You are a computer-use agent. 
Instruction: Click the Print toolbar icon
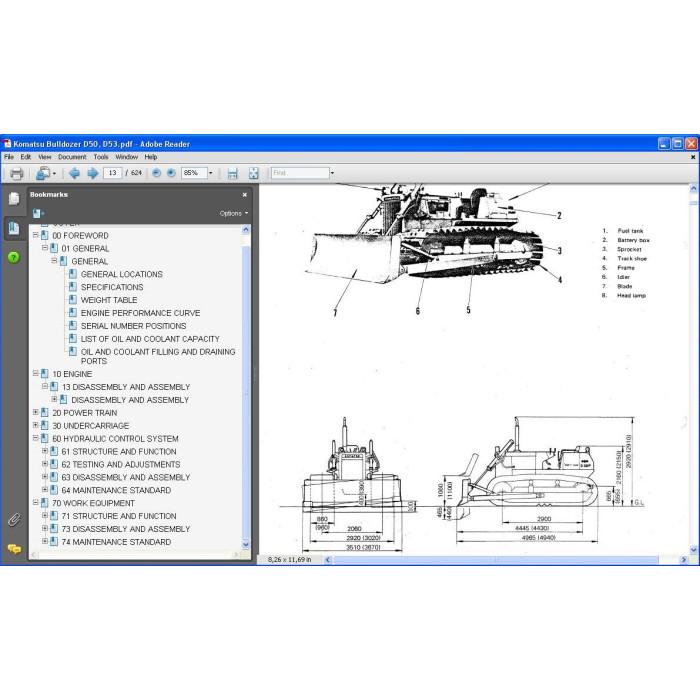[x=17, y=173]
